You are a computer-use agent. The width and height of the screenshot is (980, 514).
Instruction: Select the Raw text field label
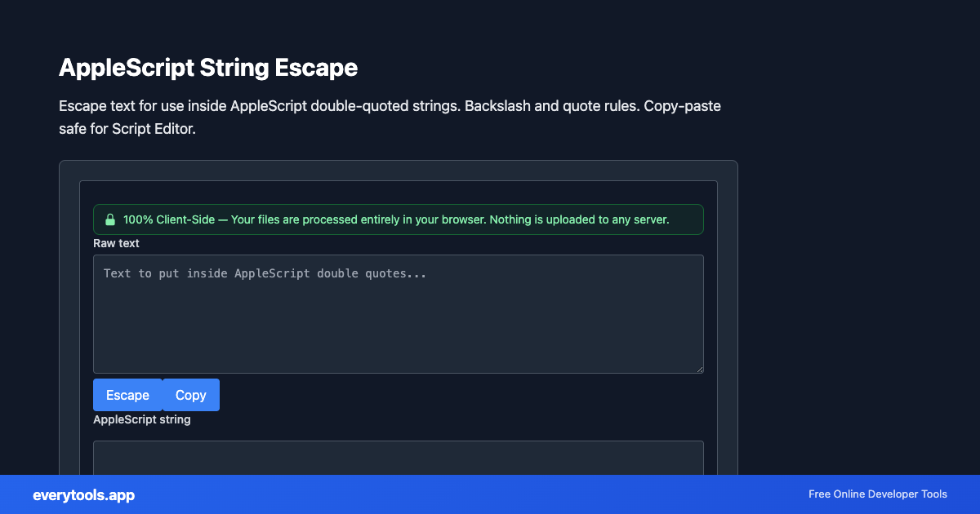click(x=116, y=243)
